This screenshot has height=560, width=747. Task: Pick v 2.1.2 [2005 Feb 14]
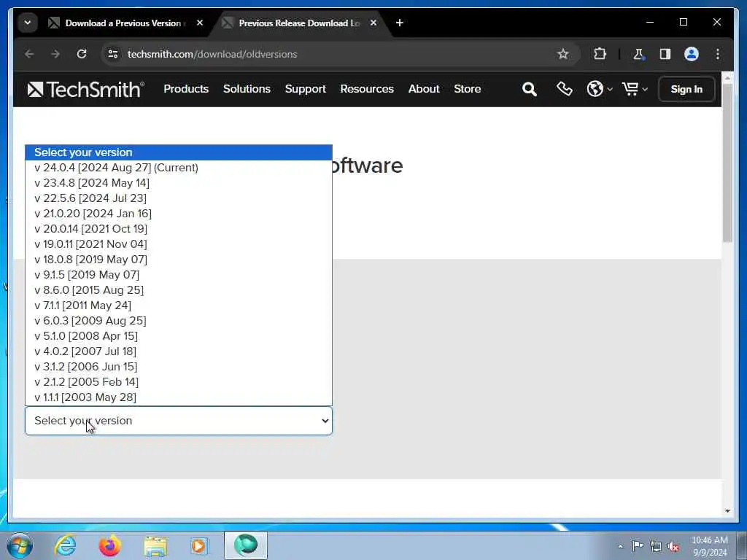coord(179,382)
